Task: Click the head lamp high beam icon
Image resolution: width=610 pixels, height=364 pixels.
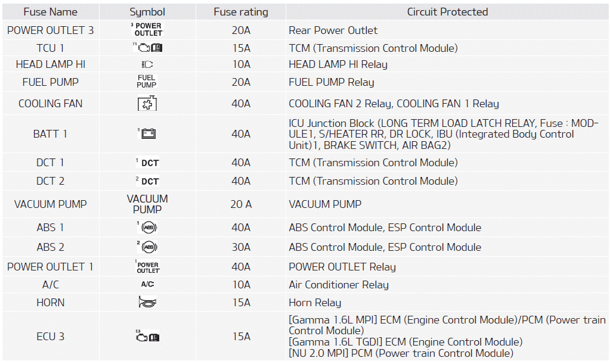Action: pos(147,64)
